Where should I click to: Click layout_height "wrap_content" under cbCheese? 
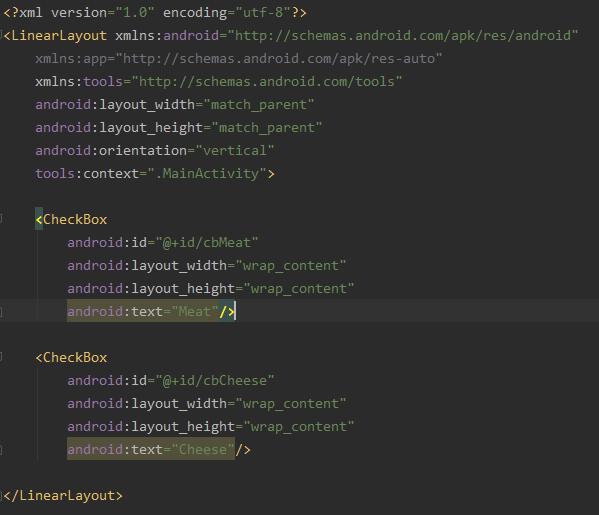pyautogui.click(x=299, y=426)
